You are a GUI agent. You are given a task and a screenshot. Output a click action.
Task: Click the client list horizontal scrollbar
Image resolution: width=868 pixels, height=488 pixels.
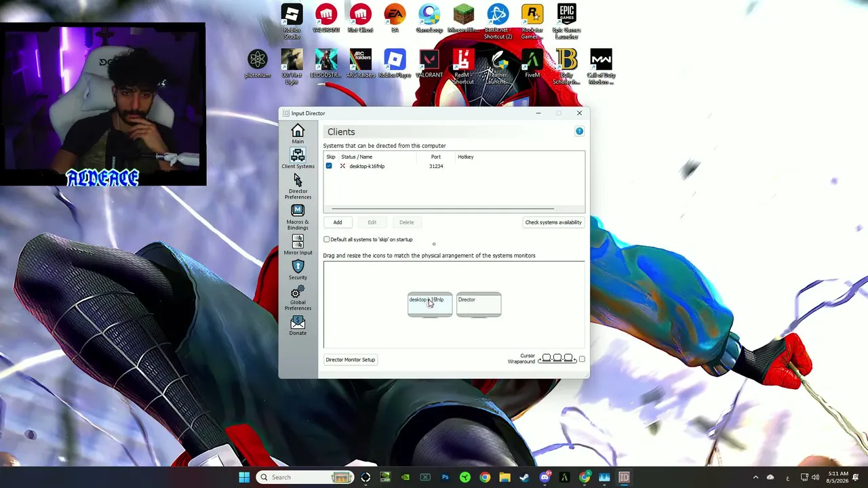click(443, 209)
